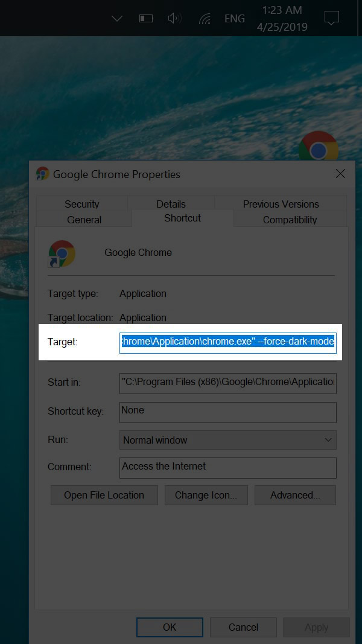Open the Previous Versions tab
This screenshot has width=362, height=644.
(x=281, y=204)
